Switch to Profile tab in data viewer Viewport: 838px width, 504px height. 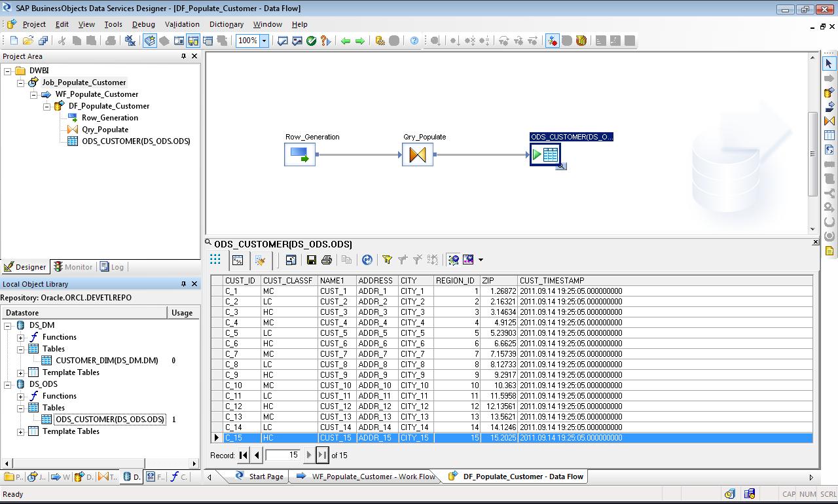click(x=238, y=260)
